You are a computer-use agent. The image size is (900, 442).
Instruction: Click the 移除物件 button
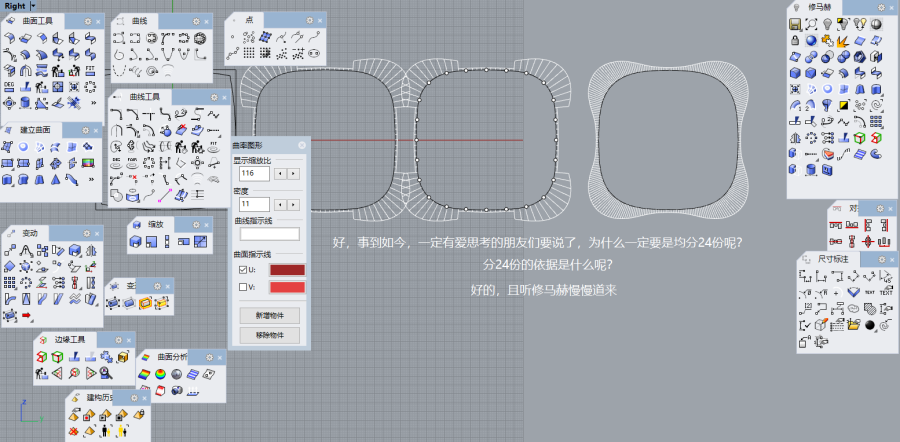click(269, 335)
